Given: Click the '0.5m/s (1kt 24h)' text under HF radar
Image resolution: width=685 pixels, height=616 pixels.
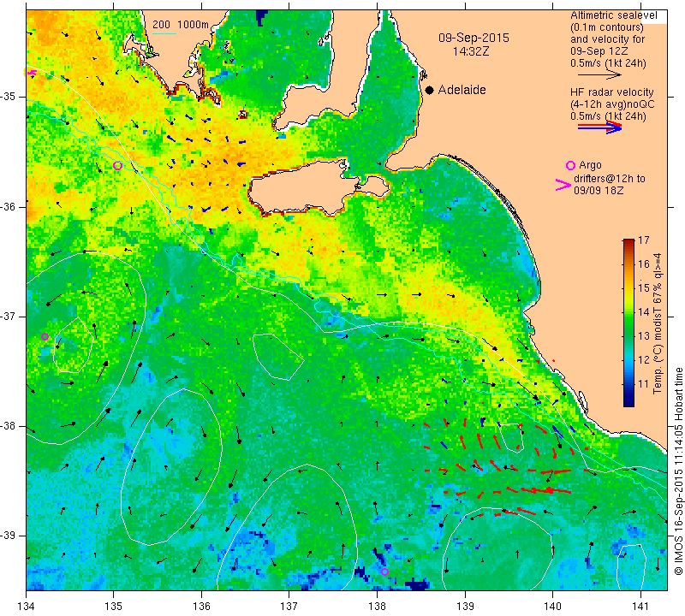Looking at the screenshot, I should click(608, 116).
